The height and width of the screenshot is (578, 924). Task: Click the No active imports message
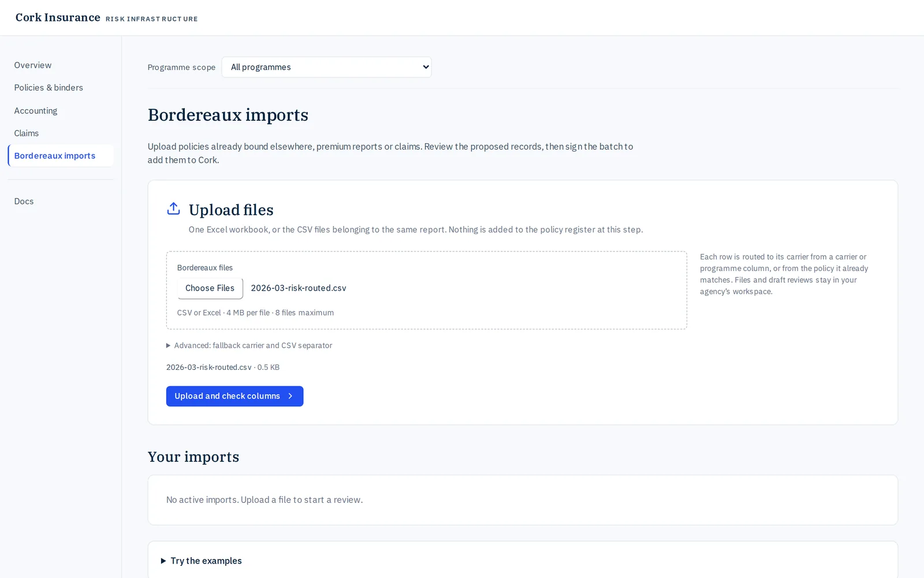(264, 500)
